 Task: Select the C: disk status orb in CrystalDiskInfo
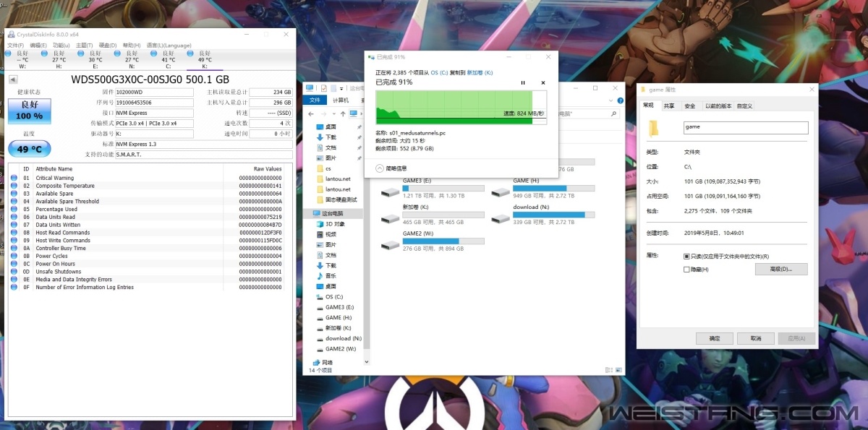[x=153, y=53]
